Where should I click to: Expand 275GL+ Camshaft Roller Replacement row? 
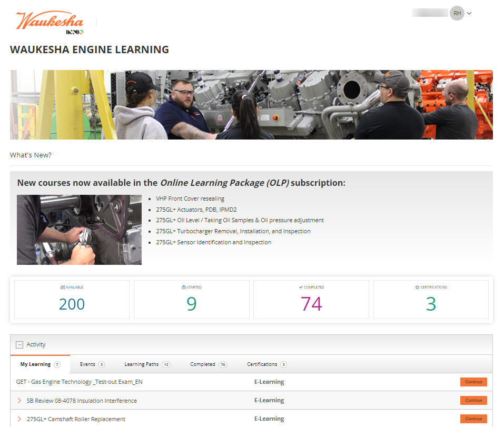tap(19, 419)
